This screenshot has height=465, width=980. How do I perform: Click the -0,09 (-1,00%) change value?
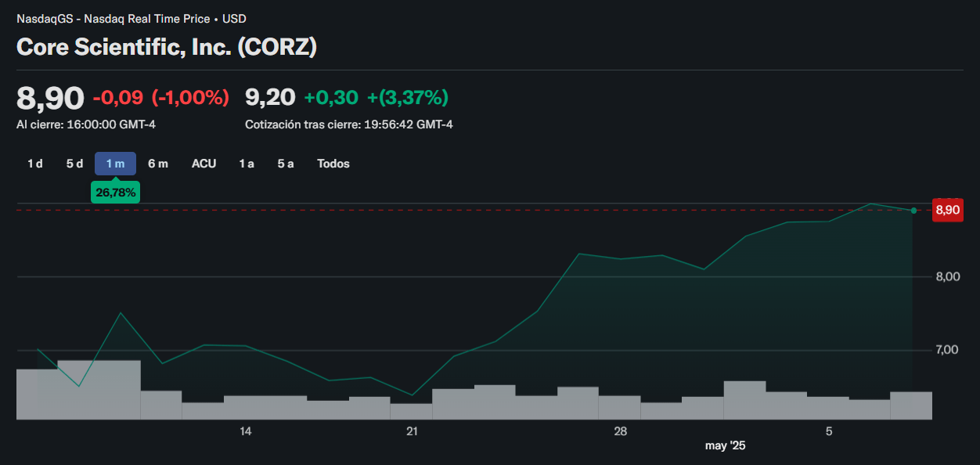(x=160, y=98)
